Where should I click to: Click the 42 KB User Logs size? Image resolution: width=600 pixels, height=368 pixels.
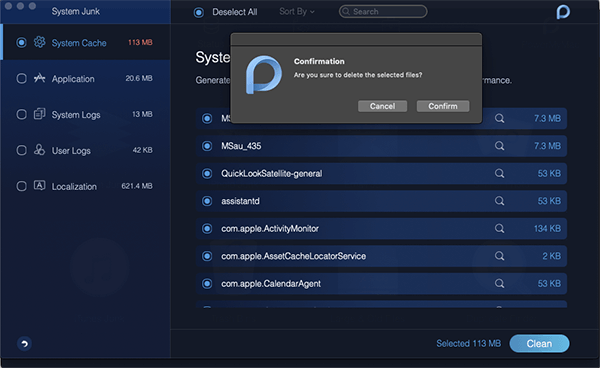click(142, 150)
